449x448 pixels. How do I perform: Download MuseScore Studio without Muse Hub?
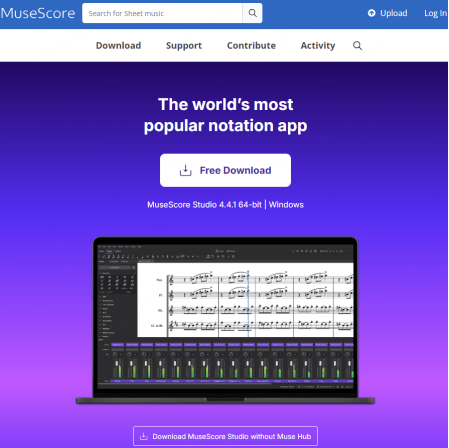(225, 436)
